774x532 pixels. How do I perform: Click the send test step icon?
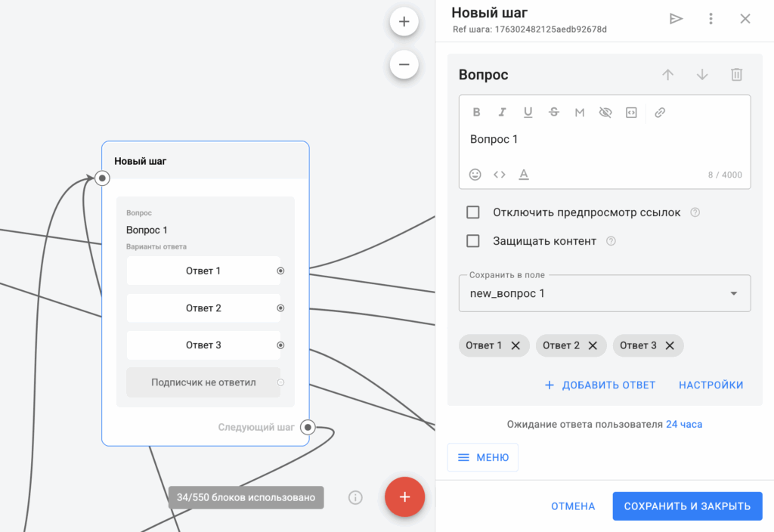[676, 19]
